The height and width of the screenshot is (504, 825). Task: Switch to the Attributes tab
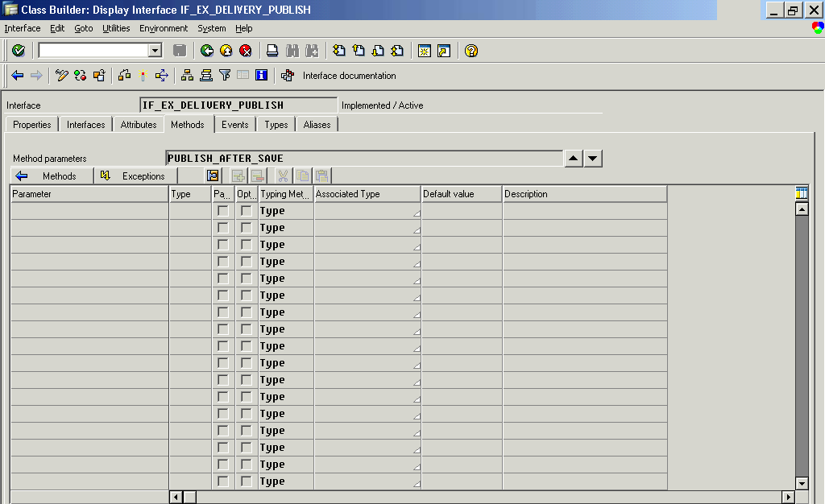[x=139, y=125]
